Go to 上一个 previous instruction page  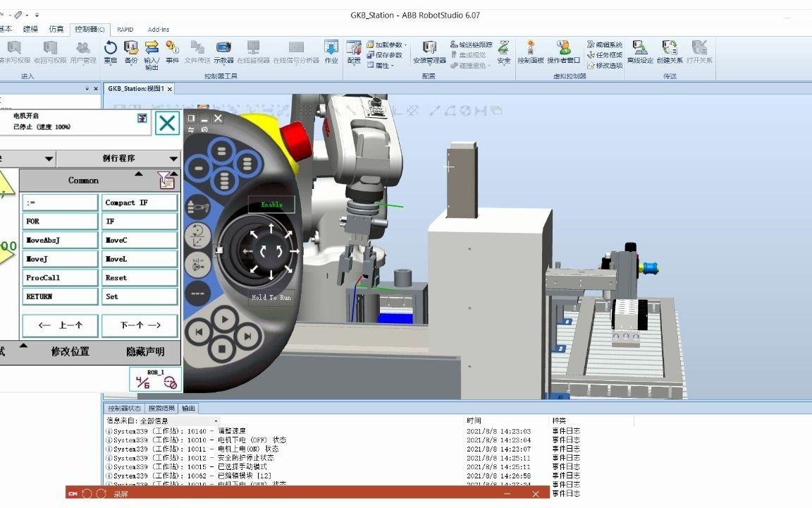pos(60,325)
